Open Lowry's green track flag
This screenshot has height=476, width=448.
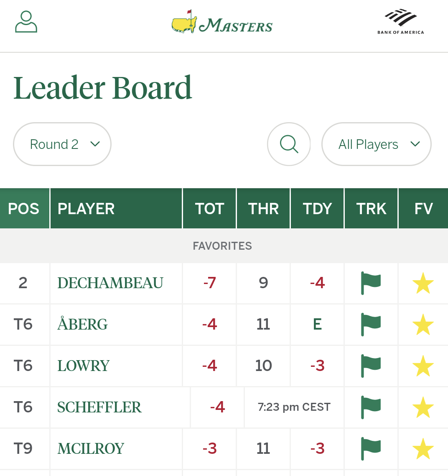pos(371,366)
